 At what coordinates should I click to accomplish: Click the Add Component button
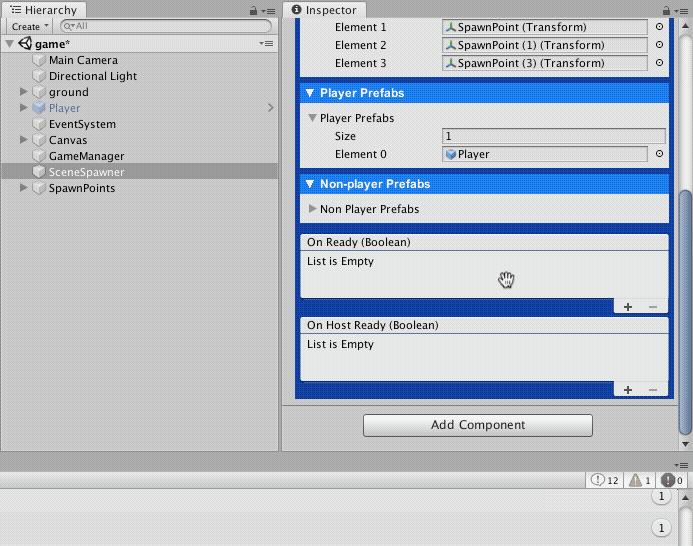point(477,425)
